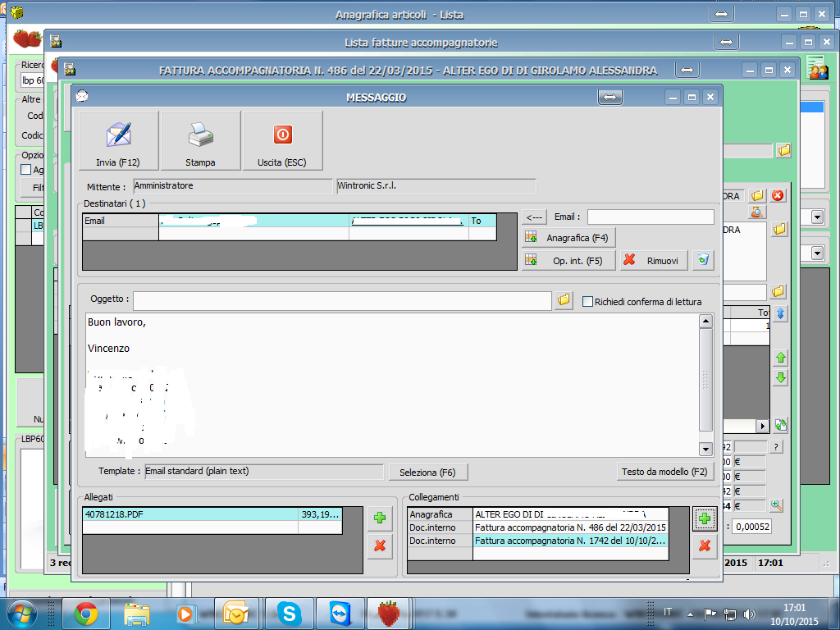Click message body scrollbar down arrow

coord(705,449)
